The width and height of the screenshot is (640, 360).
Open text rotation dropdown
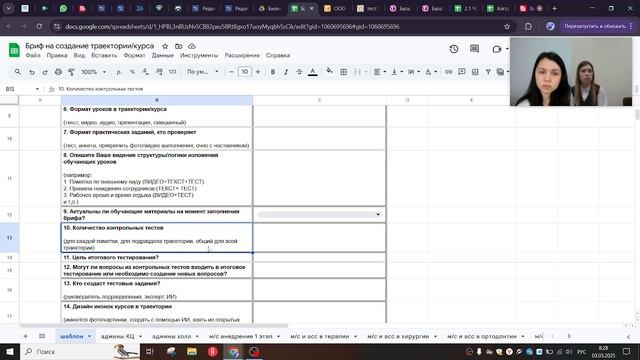(431, 72)
